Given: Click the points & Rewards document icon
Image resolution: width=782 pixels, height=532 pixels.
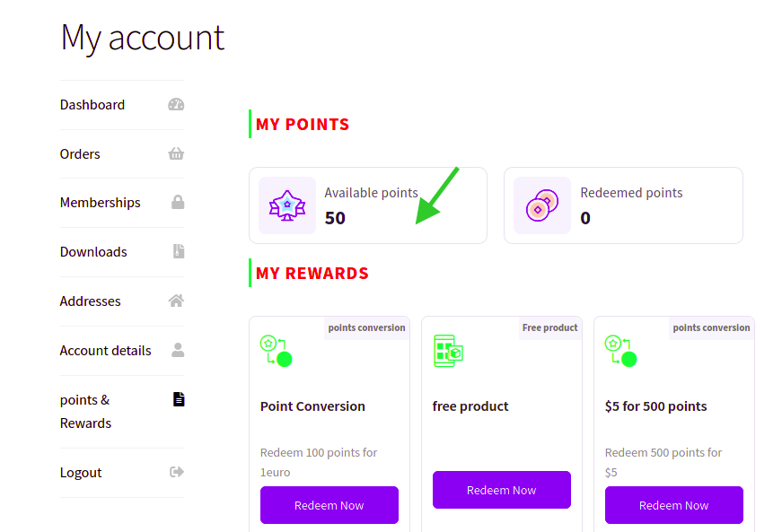Looking at the screenshot, I should 179,399.
